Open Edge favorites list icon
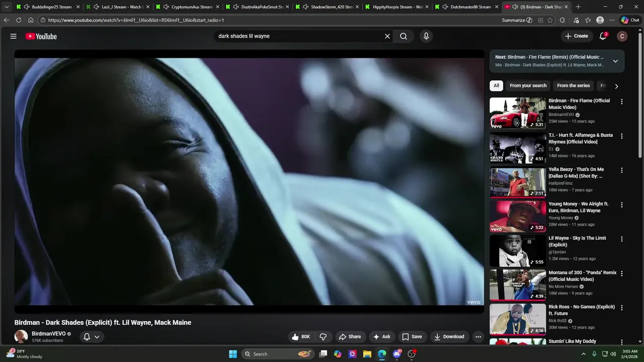Screen dimensions: 644x362 click(x=588, y=20)
